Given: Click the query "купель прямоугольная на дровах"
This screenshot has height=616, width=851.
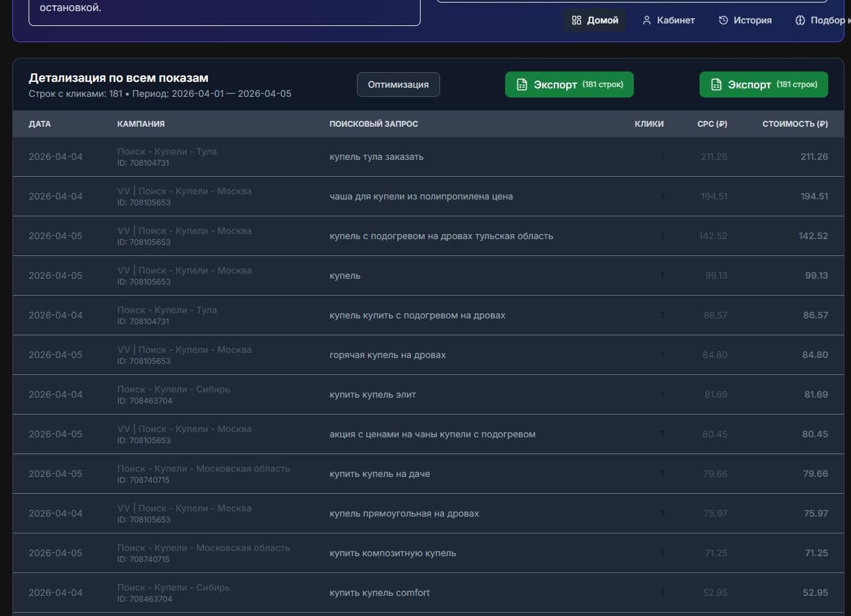Looking at the screenshot, I should coord(404,513).
